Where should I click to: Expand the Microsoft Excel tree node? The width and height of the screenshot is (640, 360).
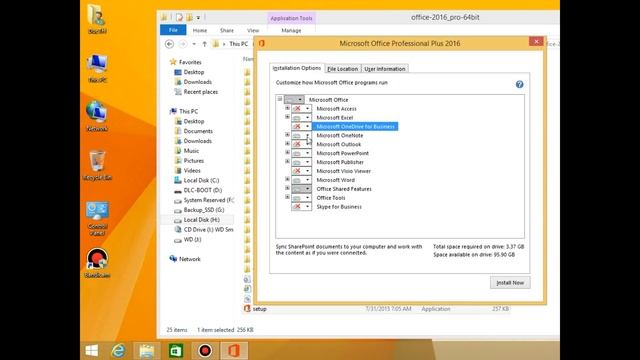tap(287, 117)
